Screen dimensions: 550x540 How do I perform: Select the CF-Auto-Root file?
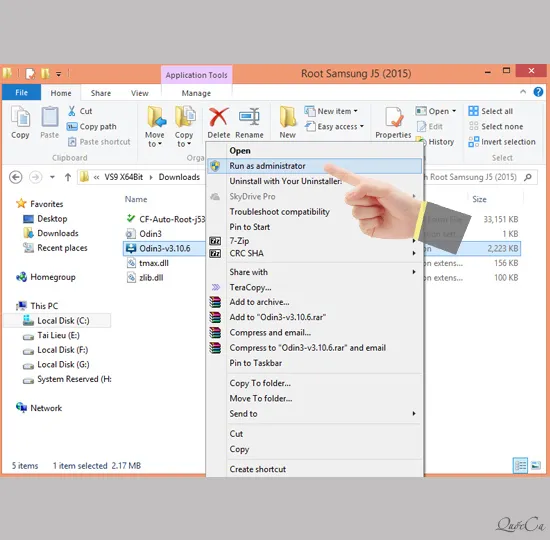[165, 219]
